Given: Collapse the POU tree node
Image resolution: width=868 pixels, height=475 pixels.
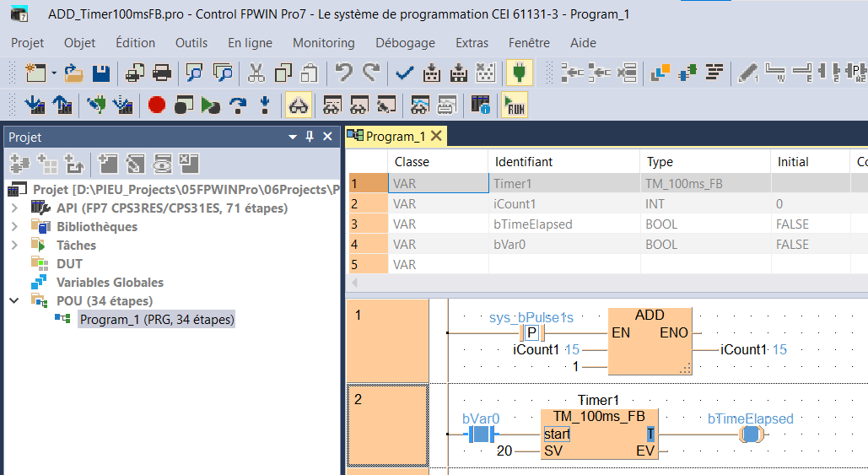Looking at the screenshot, I should [14, 301].
